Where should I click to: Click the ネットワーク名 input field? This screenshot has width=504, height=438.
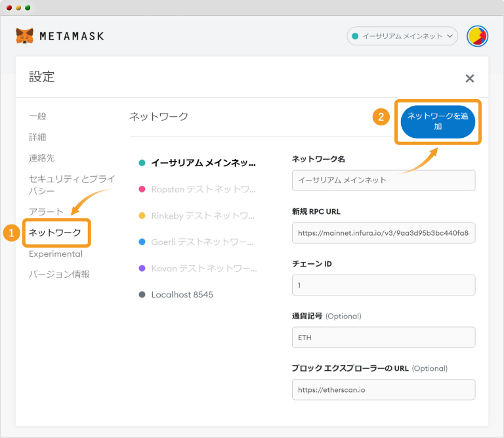pyautogui.click(x=383, y=181)
